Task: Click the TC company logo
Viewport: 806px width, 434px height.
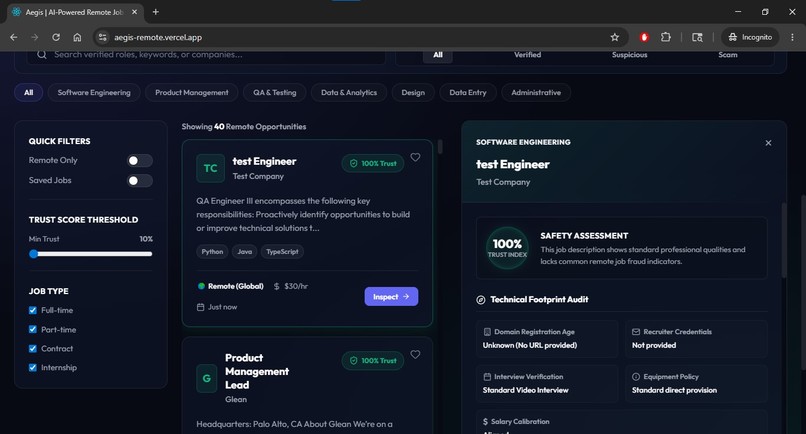Action: click(210, 168)
